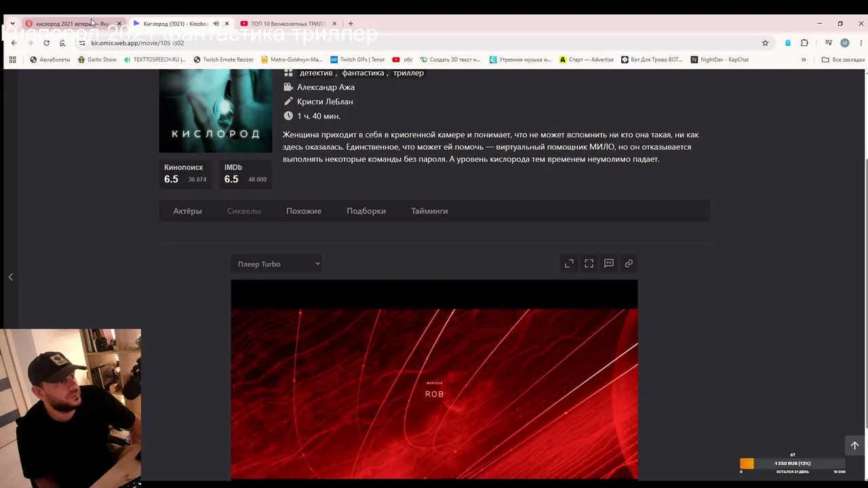868x488 pixels.
Task: Switch to the Актёры tab
Action: point(187,211)
